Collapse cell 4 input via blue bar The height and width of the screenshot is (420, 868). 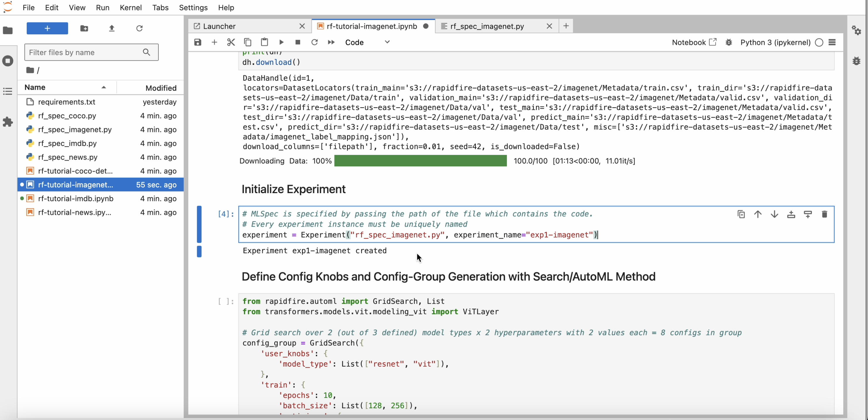coord(199,224)
